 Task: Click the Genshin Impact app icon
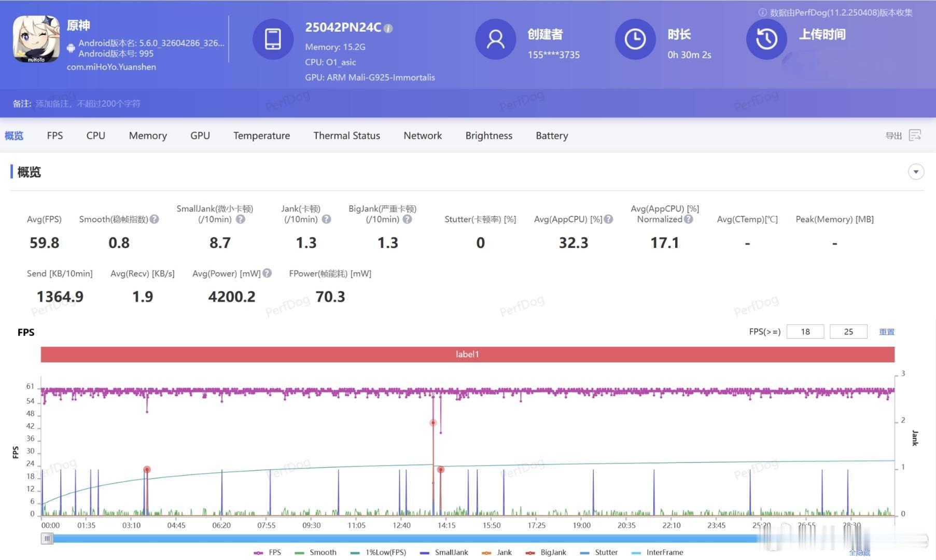pos(36,39)
